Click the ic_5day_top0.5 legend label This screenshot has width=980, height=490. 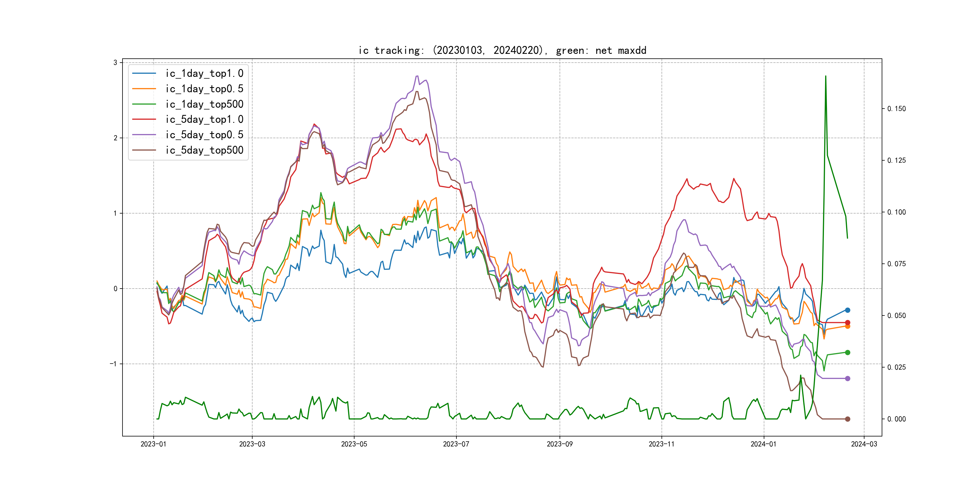(x=204, y=135)
